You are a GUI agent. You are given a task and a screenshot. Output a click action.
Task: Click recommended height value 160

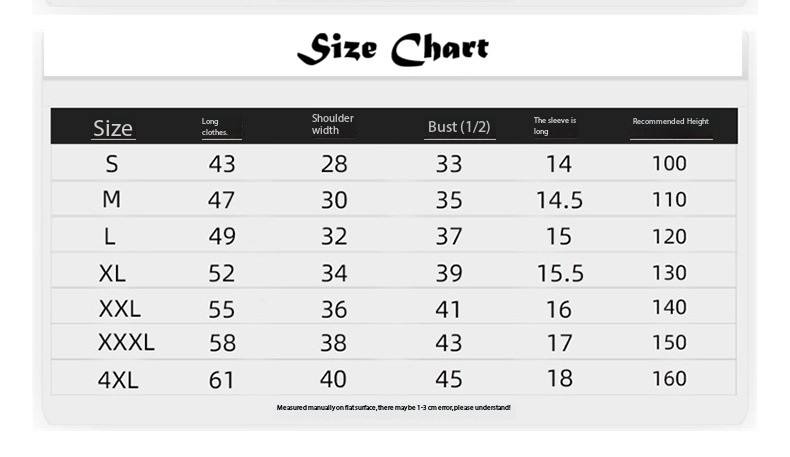[669, 379]
